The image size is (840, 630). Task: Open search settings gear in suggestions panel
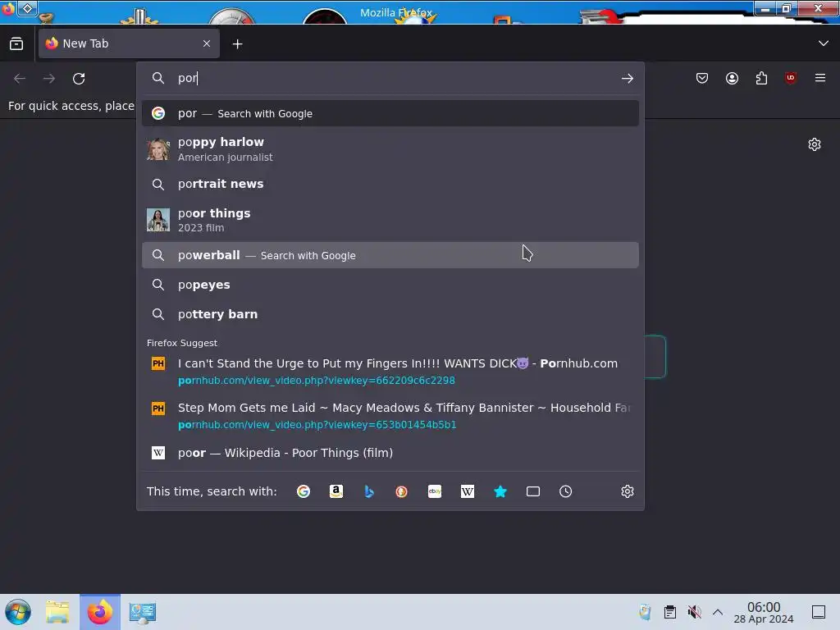(x=628, y=491)
